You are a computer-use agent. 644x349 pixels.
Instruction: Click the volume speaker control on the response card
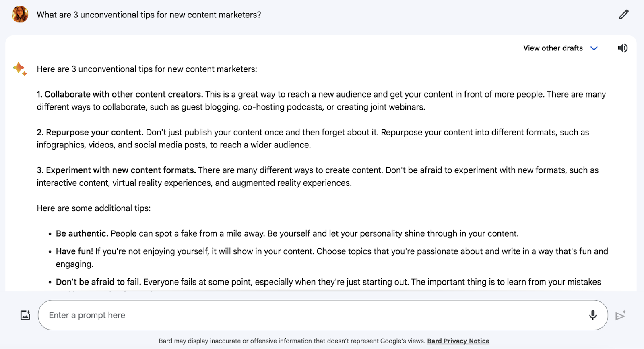pyautogui.click(x=622, y=48)
